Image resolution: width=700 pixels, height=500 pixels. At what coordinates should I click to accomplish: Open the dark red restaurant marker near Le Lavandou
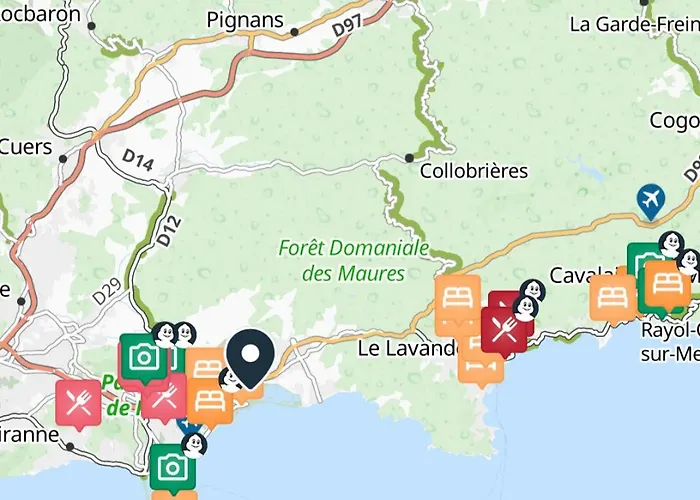click(504, 330)
